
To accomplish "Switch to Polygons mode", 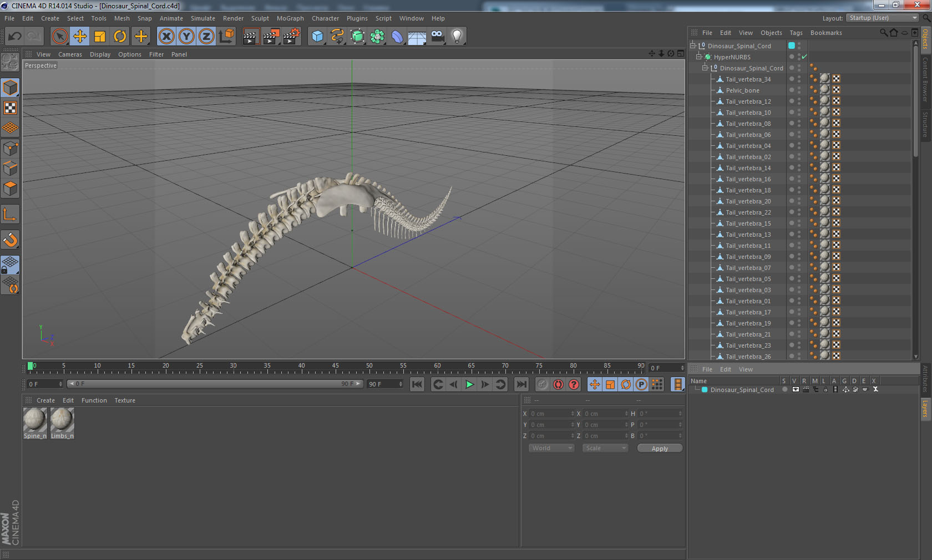I will coord(10,189).
